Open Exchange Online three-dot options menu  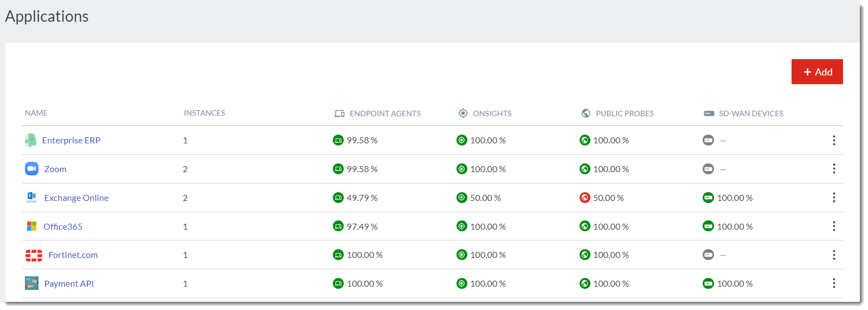[x=834, y=198]
